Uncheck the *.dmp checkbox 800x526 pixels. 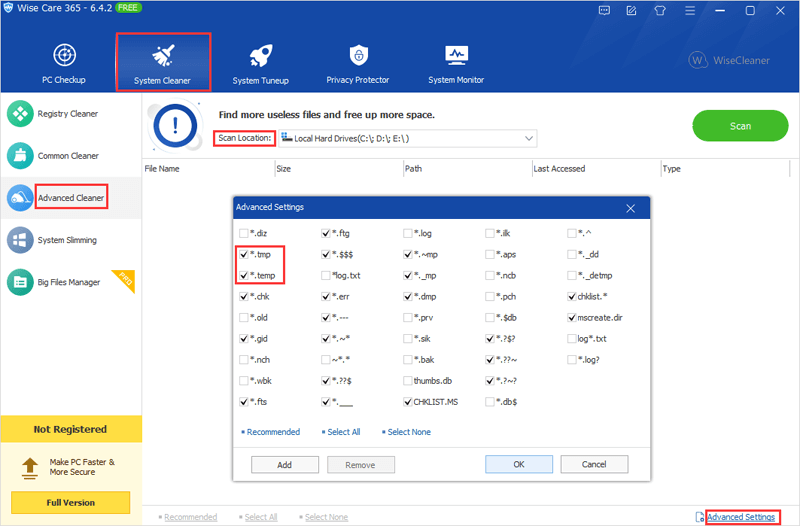coord(407,296)
